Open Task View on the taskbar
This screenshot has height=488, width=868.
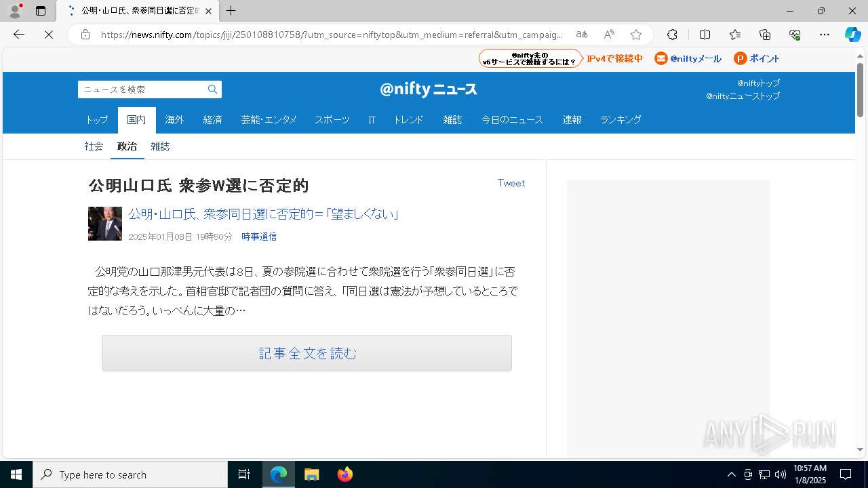(x=244, y=474)
